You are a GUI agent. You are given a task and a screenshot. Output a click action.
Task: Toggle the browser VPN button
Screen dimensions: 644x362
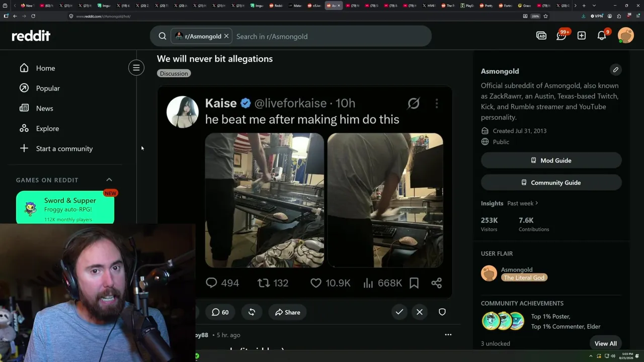(x=597, y=16)
